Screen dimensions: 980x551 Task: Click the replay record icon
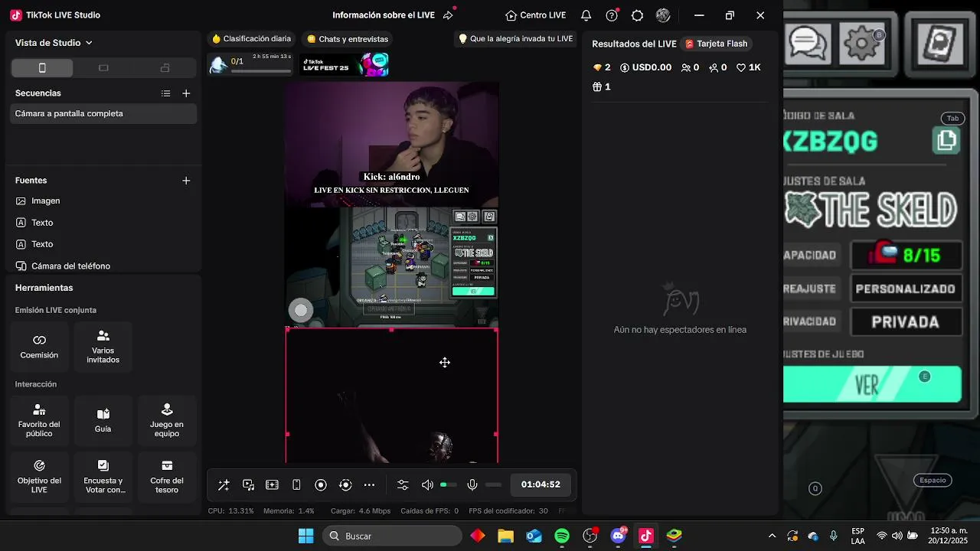coord(345,484)
